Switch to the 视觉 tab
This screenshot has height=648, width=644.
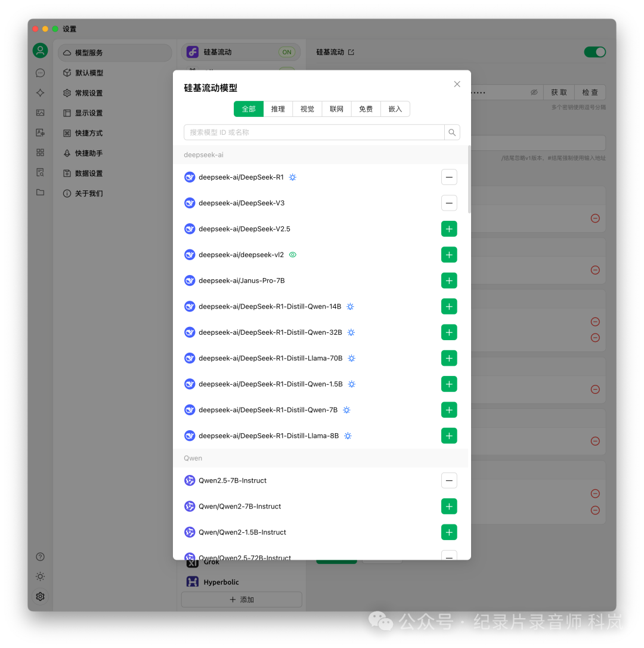pos(307,109)
